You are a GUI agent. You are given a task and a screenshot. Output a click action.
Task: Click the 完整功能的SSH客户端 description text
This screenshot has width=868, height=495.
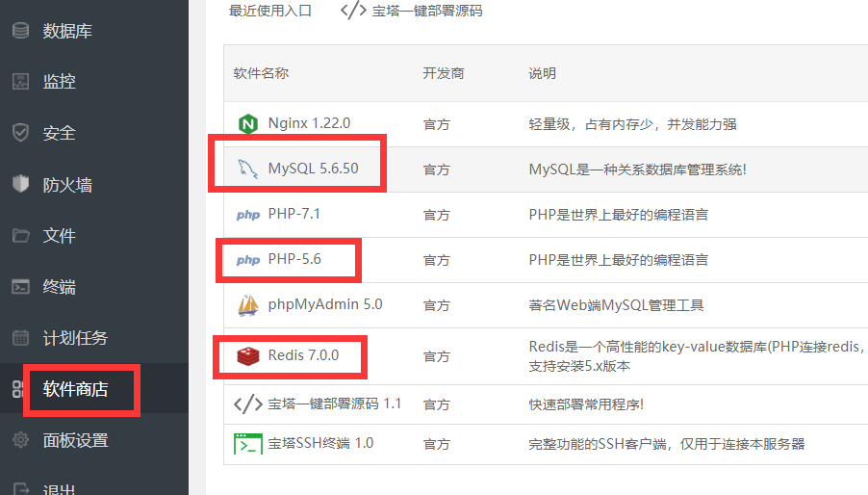(x=667, y=444)
